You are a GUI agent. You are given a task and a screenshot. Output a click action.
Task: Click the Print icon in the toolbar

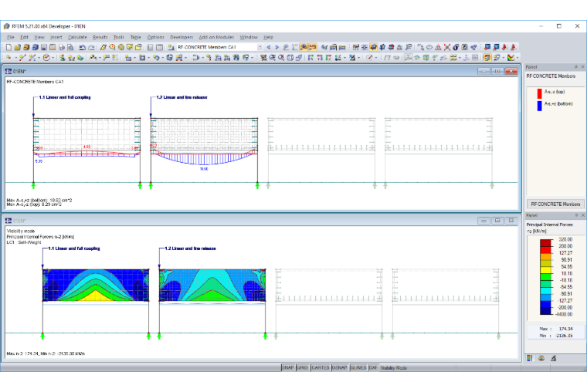(x=61, y=47)
